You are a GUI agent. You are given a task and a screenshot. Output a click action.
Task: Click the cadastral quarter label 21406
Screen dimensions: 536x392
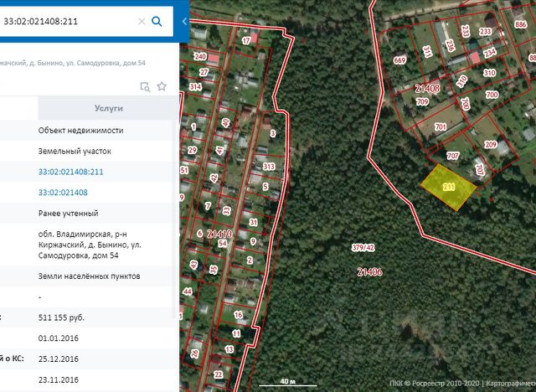point(369,271)
